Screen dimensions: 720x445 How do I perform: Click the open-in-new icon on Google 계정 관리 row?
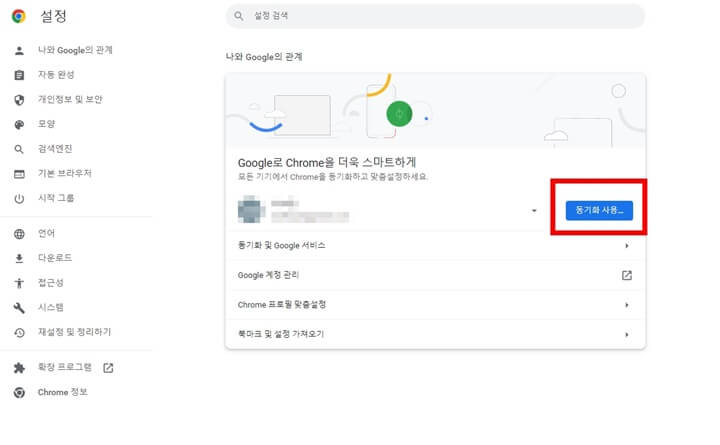click(x=627, y=275)
